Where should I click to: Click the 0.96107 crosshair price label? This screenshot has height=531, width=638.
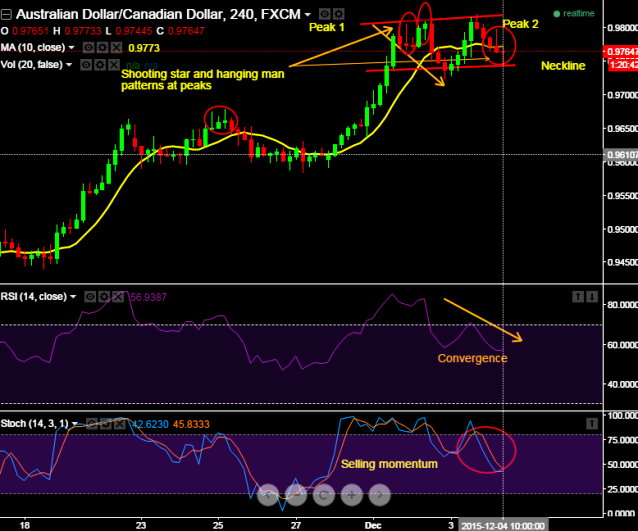coord(621,155)
